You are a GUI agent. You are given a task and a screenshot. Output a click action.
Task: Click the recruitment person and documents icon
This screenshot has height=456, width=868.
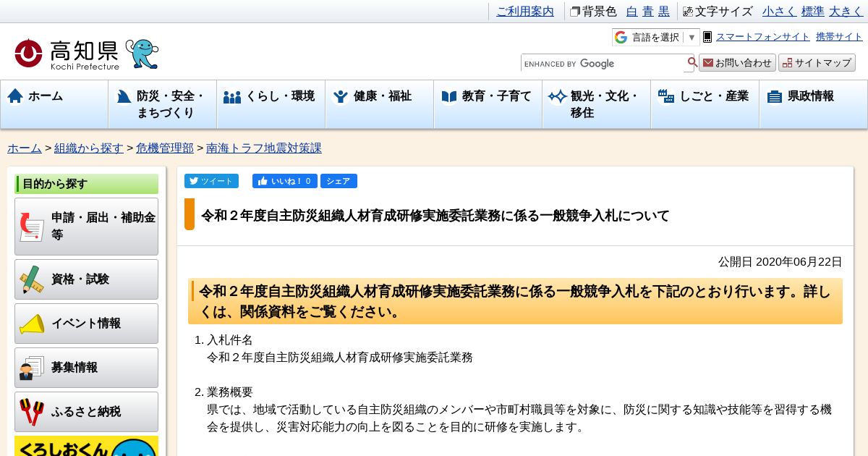pyautogui.click(x=32, y=368)
